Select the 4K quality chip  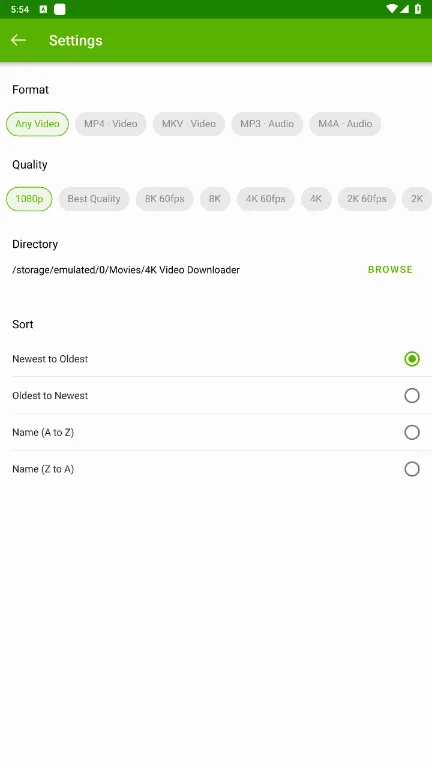coord(316,199)
